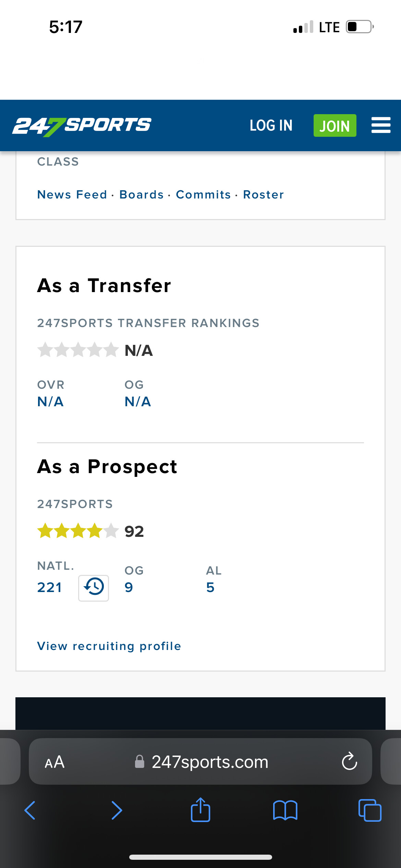Show open tabs with tabs icon
The image size is (401, 868).
click(x=370, y=810)
